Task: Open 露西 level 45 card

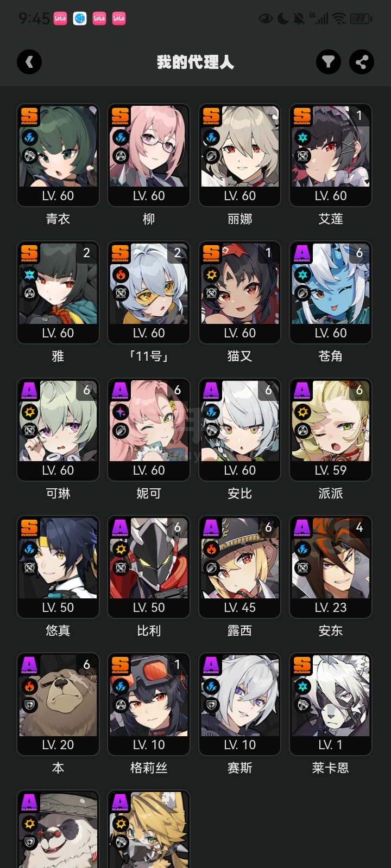Action: [x=239, y=567]
